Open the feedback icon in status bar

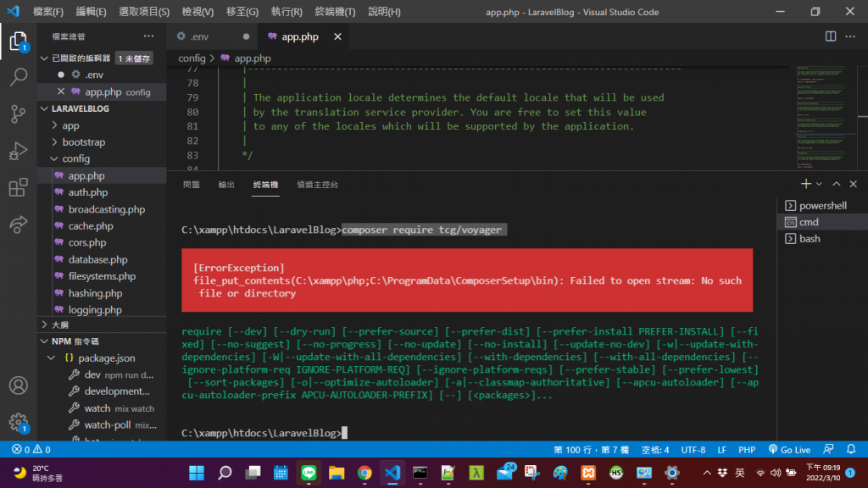click(x=828, y=449)
